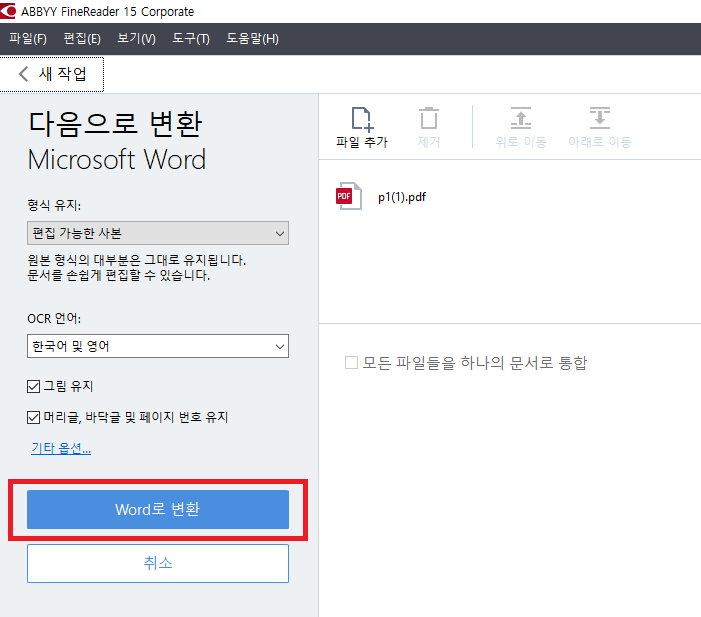
Task: Open the 도구(T) menu
Action: click(x=191, y=39)
